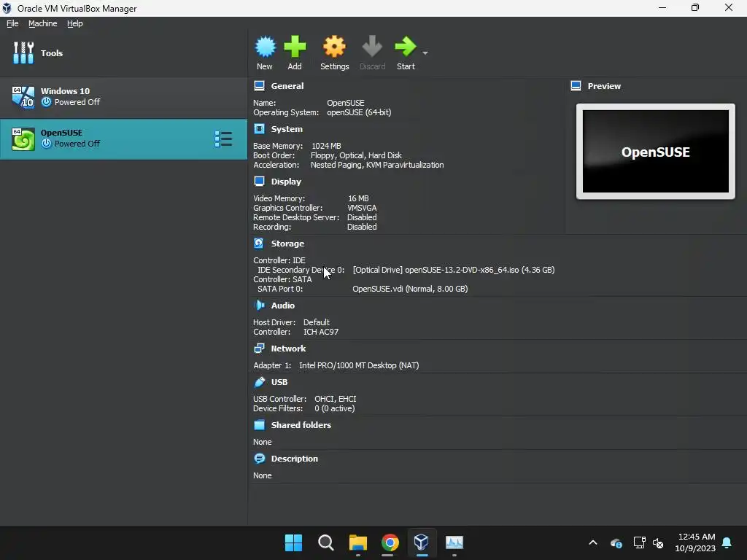Open the Shared folders section heading
The height and width of the screenshot is (560, 747).
point(301,425)
